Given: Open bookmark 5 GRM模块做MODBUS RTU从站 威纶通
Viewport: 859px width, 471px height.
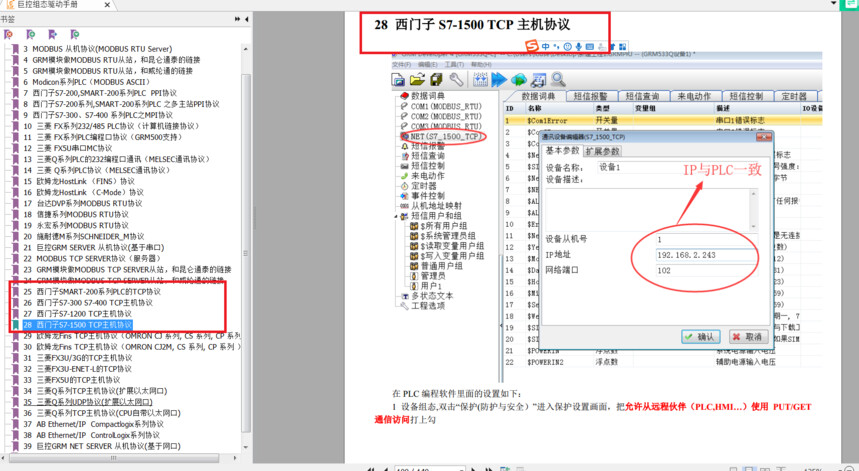Looking at the screenshot, I should (108, 71).
